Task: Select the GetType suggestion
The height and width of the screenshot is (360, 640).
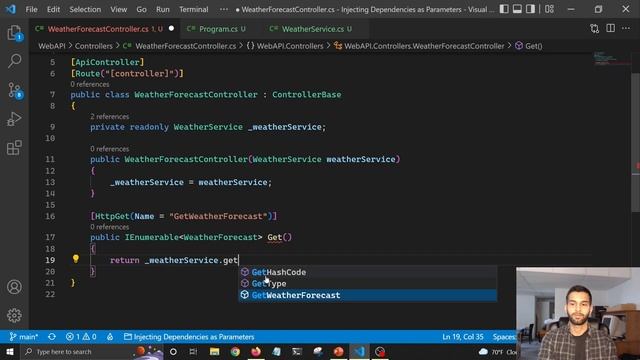Action: pos(367,284)
